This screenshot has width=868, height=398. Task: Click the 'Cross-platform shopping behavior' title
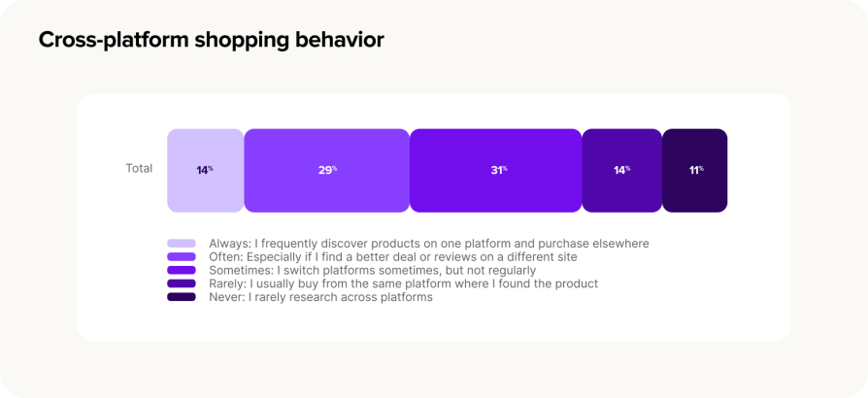[x=211, y=41]
